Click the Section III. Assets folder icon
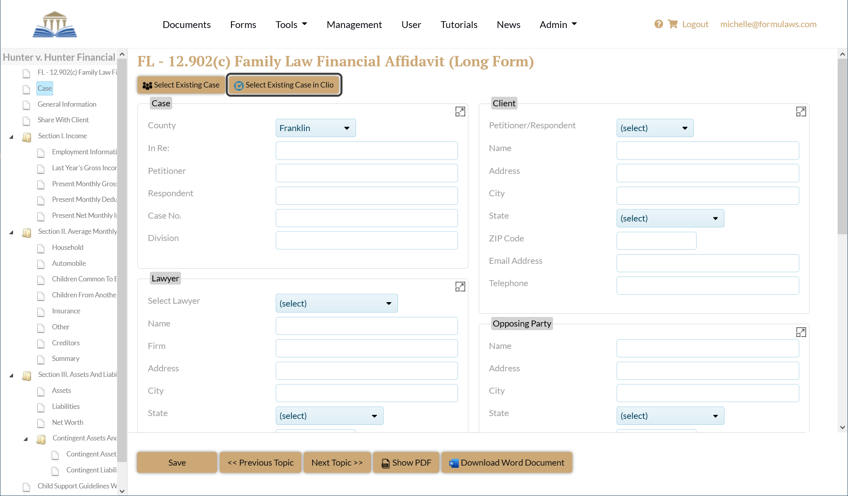This screenshot has width=848, height=496. (x=26, y=375)
